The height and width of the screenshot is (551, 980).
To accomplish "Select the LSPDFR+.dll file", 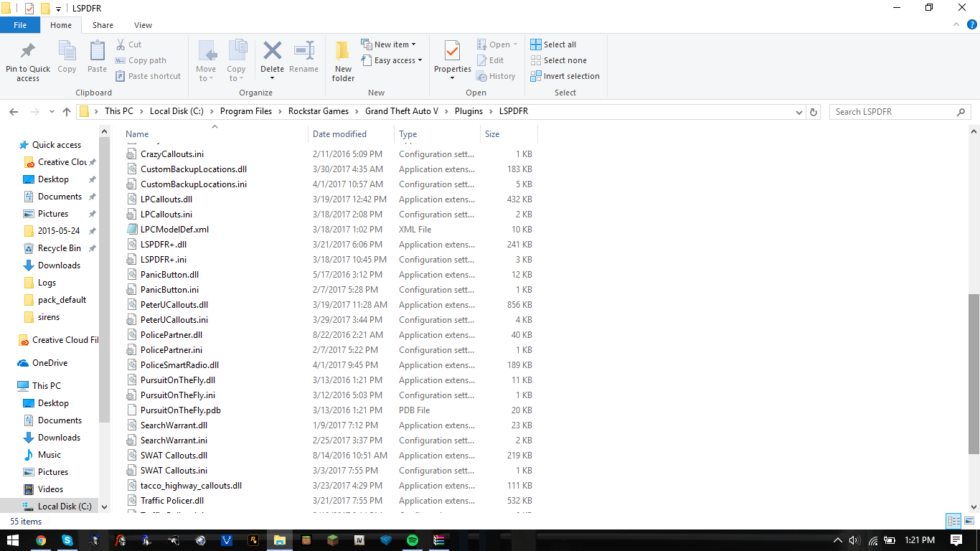I will [x=164, y=245].
